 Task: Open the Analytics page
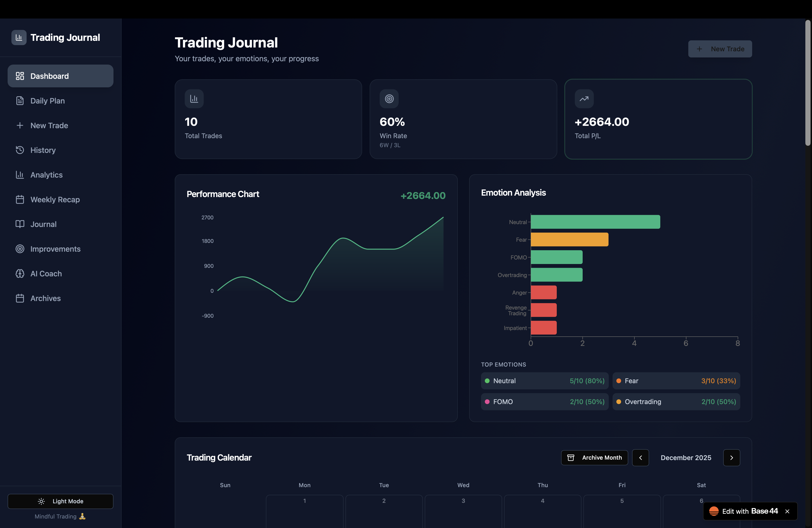tap(60, 175)
